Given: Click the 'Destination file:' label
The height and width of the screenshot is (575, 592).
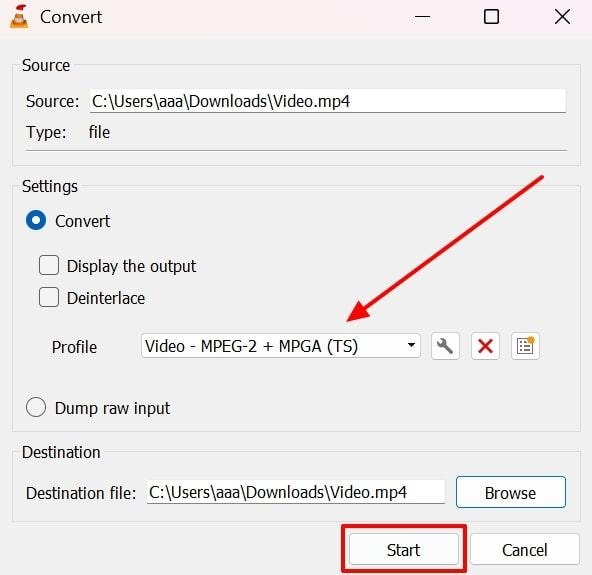Looking at the screenshot, I should coord(81,493).
